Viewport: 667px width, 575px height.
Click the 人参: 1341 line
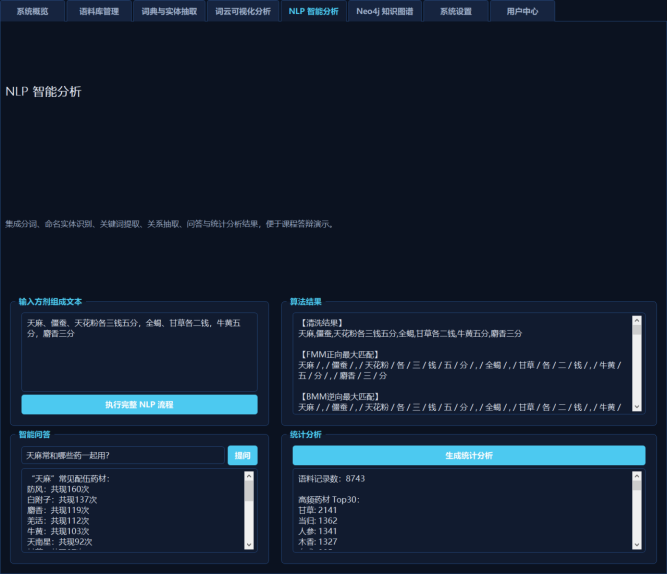(x=317, y=531)
